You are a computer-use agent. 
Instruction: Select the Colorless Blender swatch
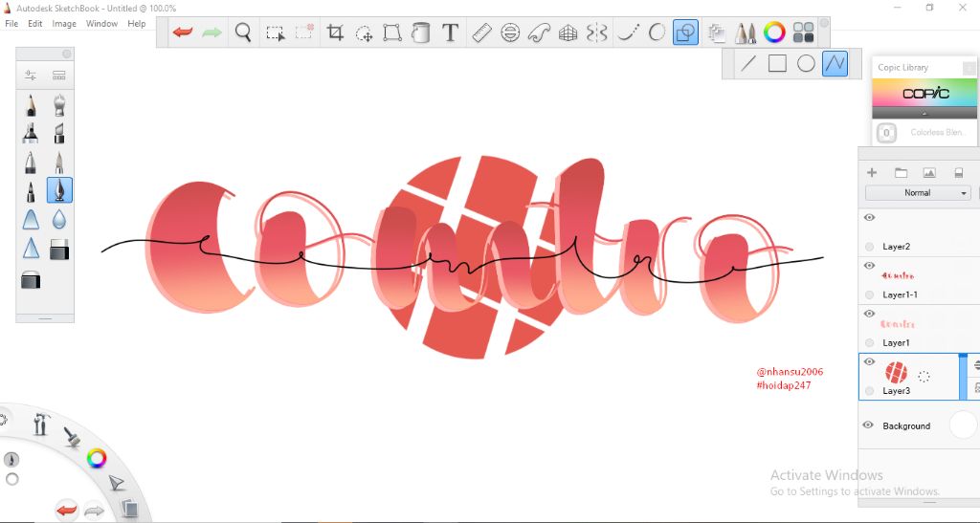pyautogui.click(x=886, y=132)
